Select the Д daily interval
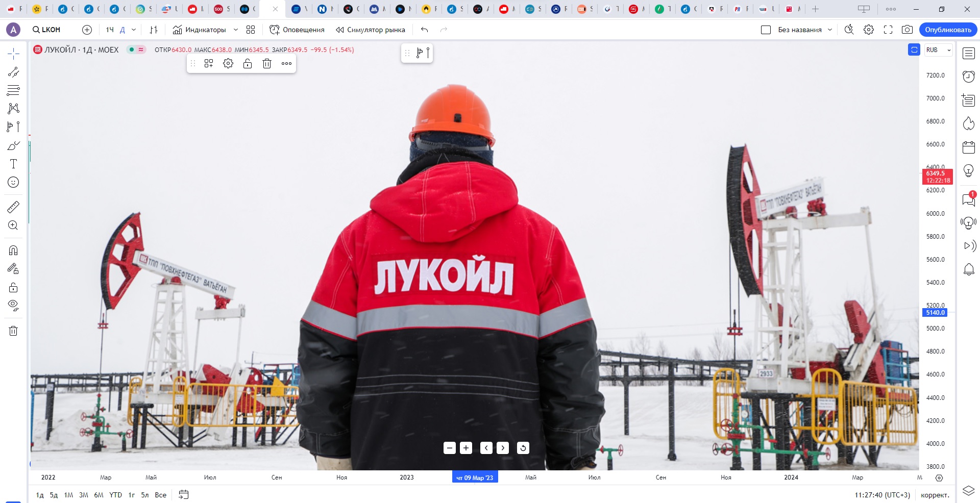980x503 pixels. tap(122, 30)
